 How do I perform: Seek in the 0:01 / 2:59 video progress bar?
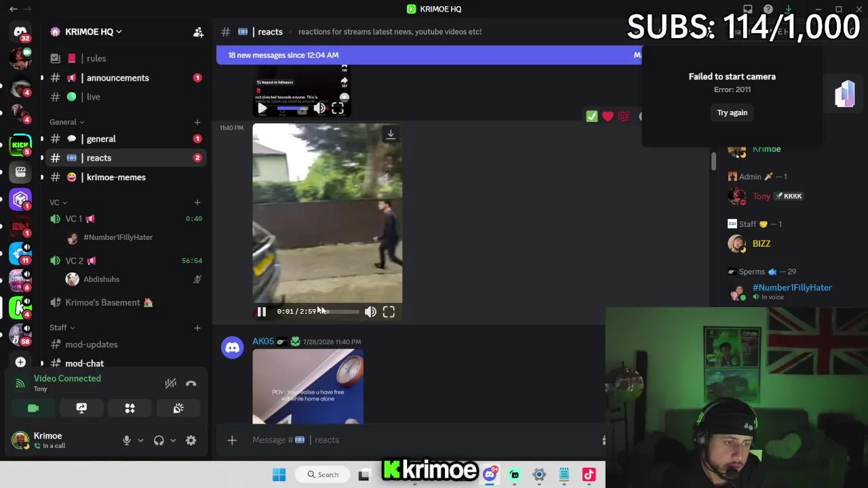tap(341, 312)
